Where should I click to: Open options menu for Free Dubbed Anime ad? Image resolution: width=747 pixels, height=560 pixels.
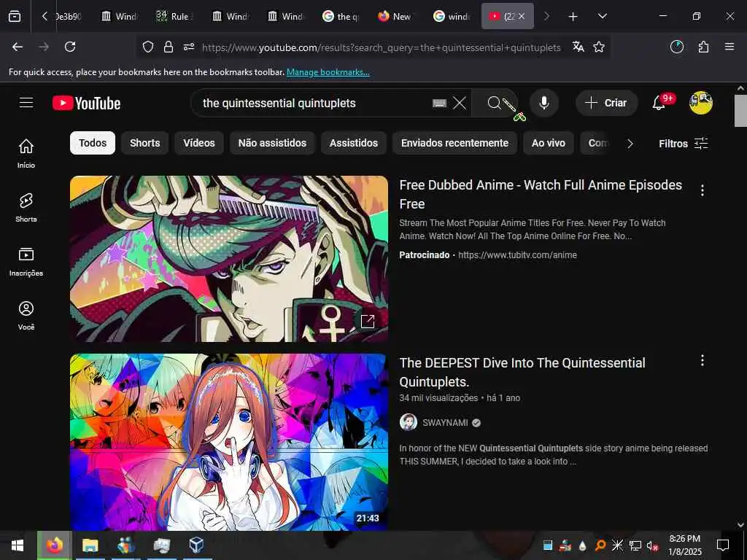pyautogui.click(x=703, y=190)
